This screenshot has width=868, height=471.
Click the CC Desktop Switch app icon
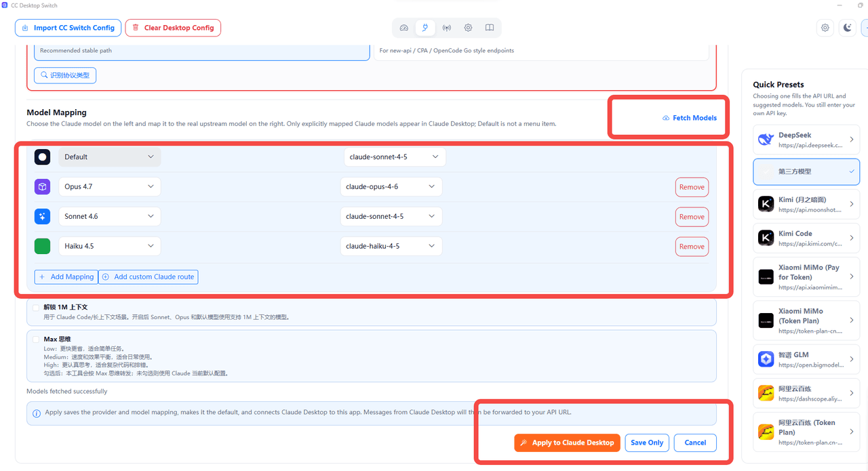point(5,5)
